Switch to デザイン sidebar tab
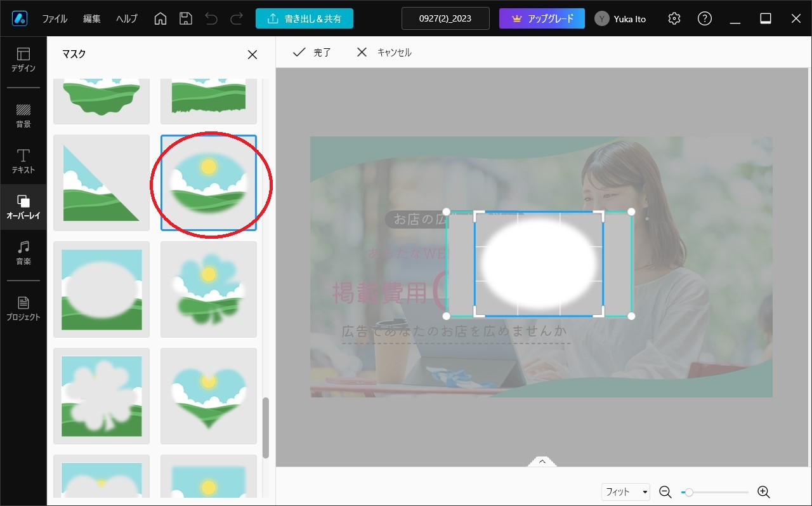 pyautogui.click(x=23, y=60)
